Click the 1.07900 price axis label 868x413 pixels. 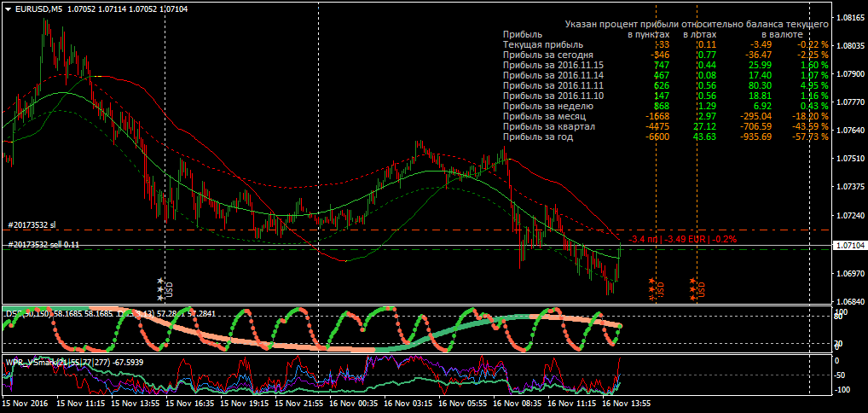pos(851,73)
